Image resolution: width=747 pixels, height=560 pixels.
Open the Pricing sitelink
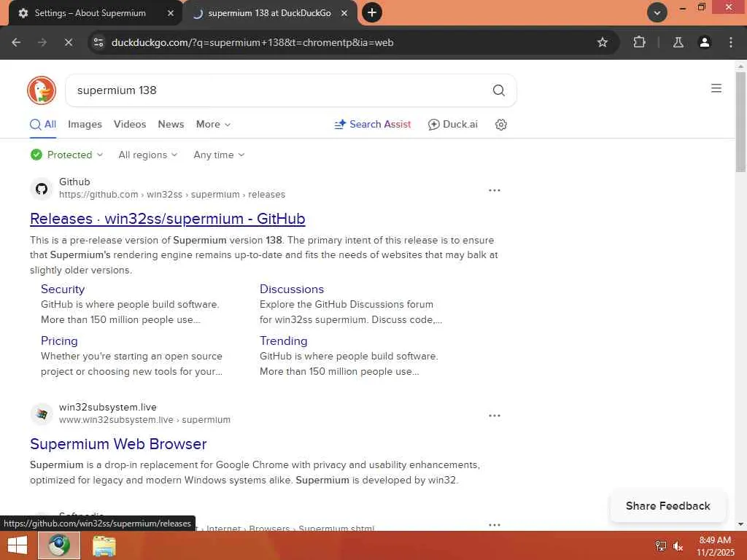coord(59,341)
